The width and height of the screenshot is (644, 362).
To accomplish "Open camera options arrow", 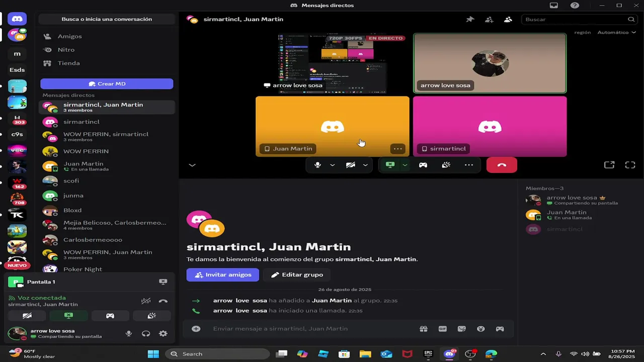I will (365, 165).
